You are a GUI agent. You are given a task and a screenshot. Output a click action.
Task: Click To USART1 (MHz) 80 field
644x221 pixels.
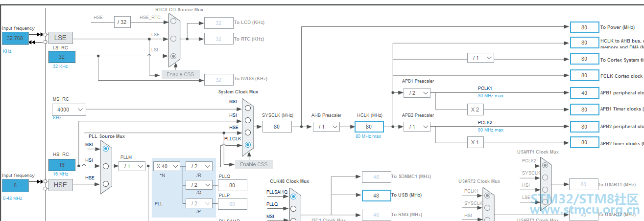(583, 184)
